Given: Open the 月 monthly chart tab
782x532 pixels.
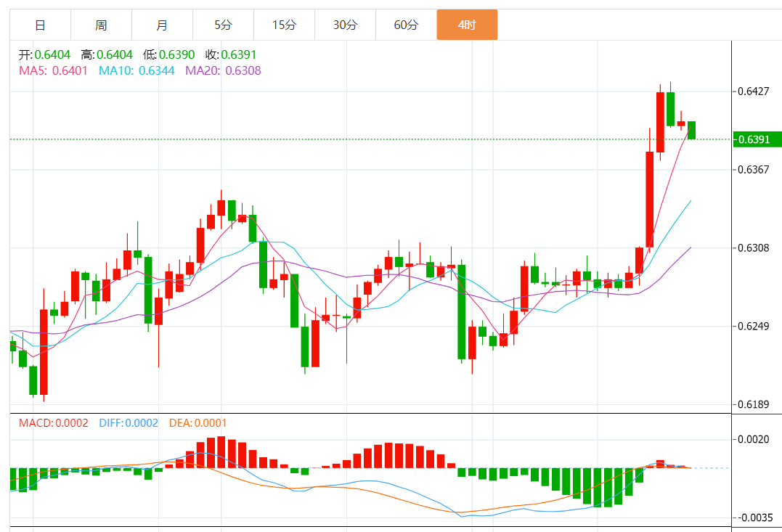Looking at the screenshot, I should 162,25.
